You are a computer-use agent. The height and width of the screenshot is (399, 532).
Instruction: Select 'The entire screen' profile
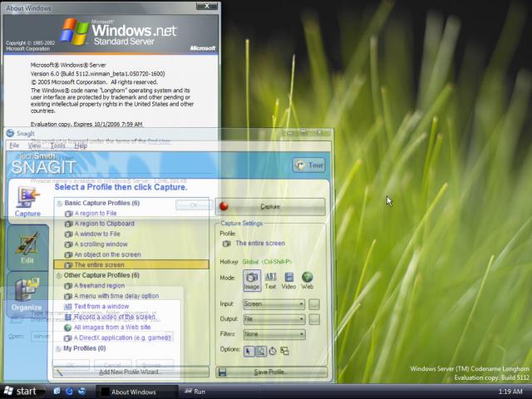click(131, 264)
